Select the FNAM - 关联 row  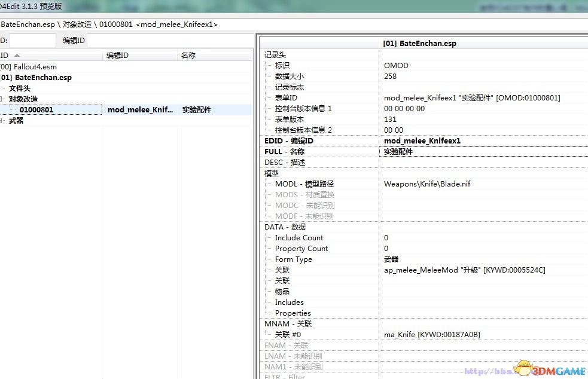tap(286, 346)
